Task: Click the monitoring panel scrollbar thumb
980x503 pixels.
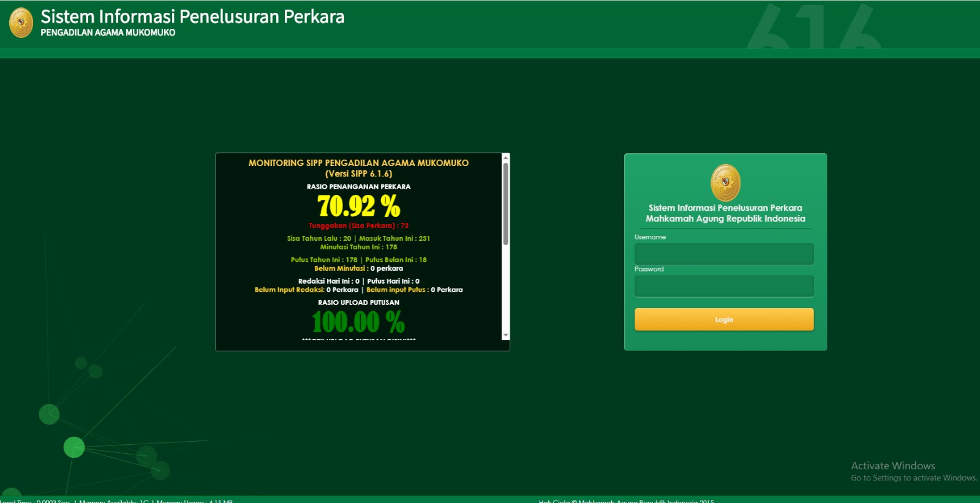Action: [505, 204]
